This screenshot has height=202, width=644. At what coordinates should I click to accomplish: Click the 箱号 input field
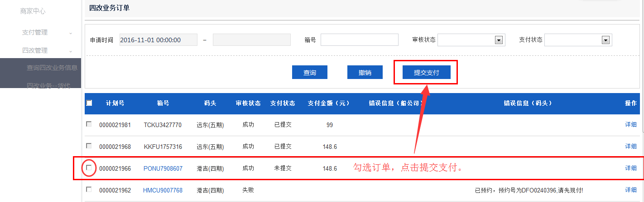359,40
